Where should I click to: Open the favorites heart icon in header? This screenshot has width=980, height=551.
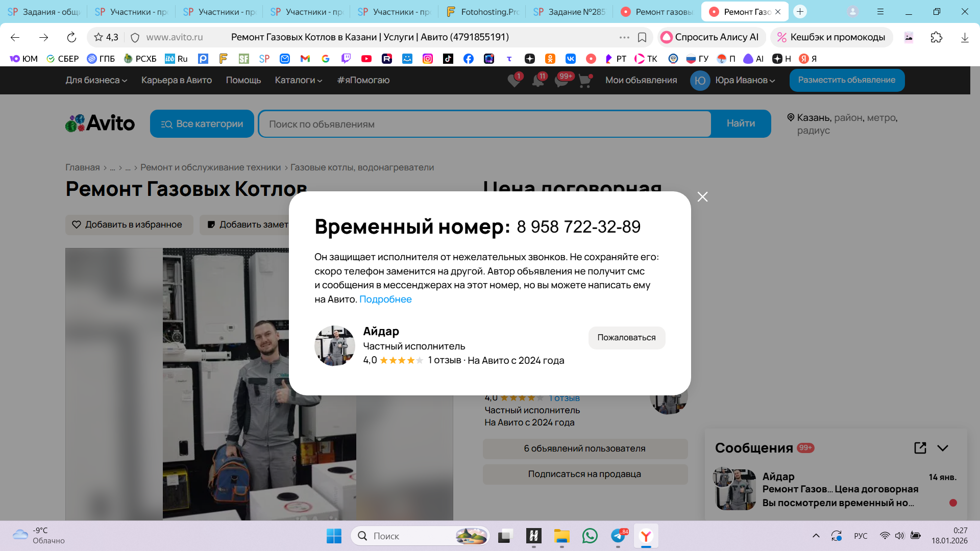point(514,81)
